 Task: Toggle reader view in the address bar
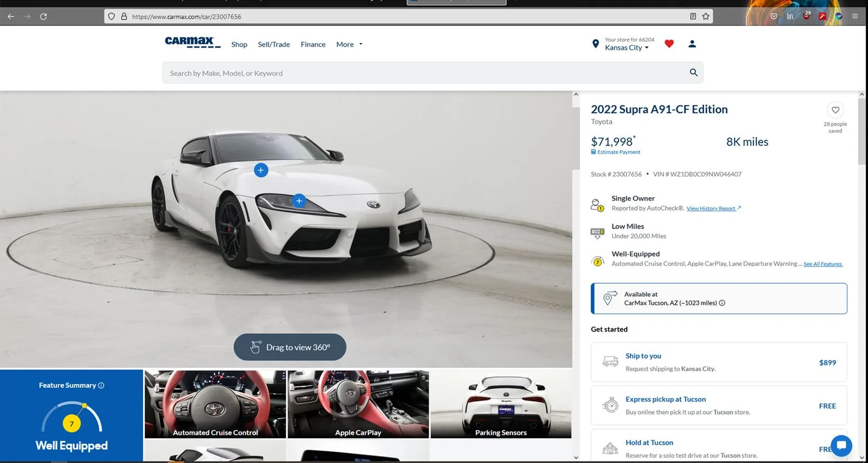693,16
